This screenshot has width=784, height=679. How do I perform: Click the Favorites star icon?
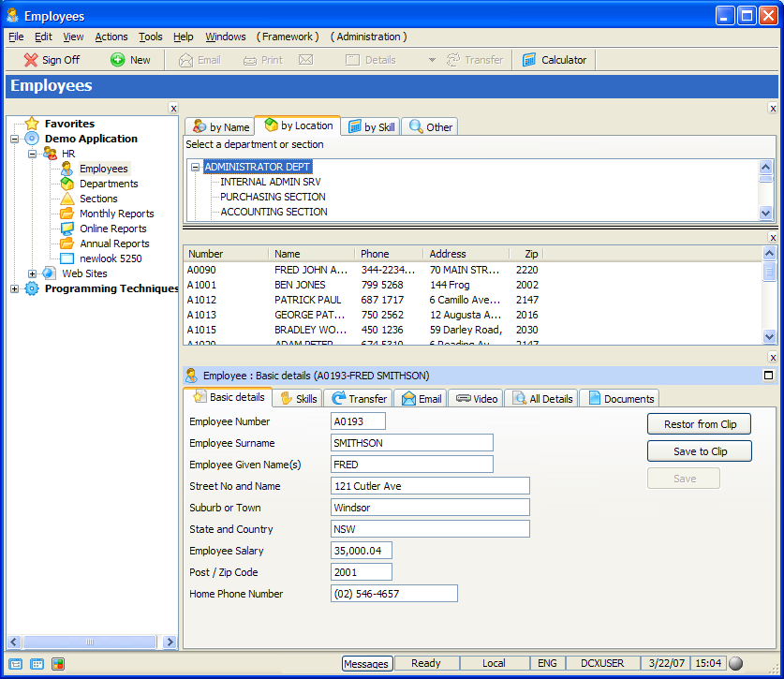coord(32,124)
